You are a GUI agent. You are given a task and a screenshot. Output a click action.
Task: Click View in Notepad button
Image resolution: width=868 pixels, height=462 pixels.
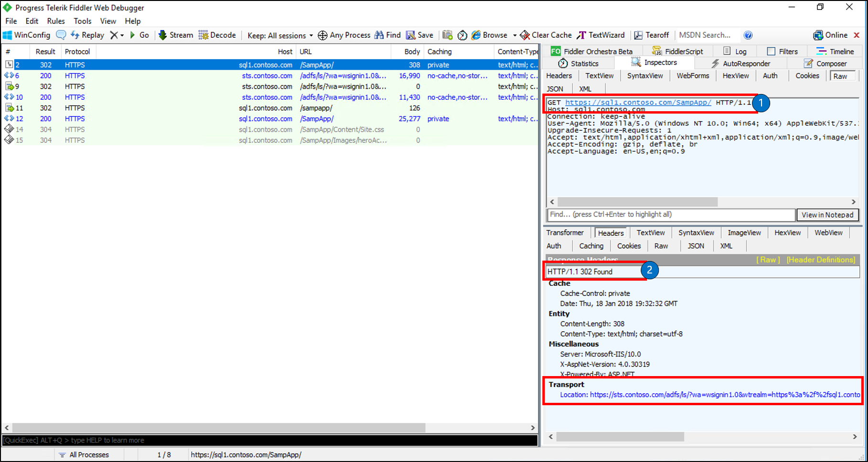pyautogui.click(x=827, y=215)
